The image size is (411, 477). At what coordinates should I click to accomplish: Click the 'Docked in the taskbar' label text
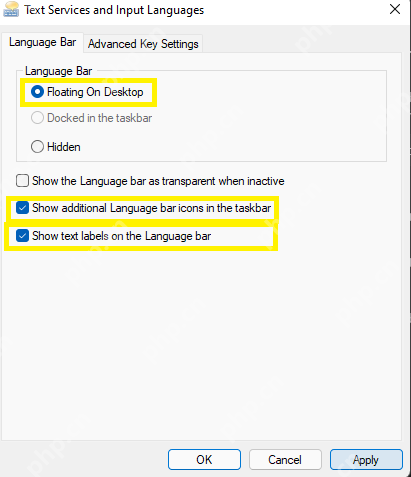(99, 118)
